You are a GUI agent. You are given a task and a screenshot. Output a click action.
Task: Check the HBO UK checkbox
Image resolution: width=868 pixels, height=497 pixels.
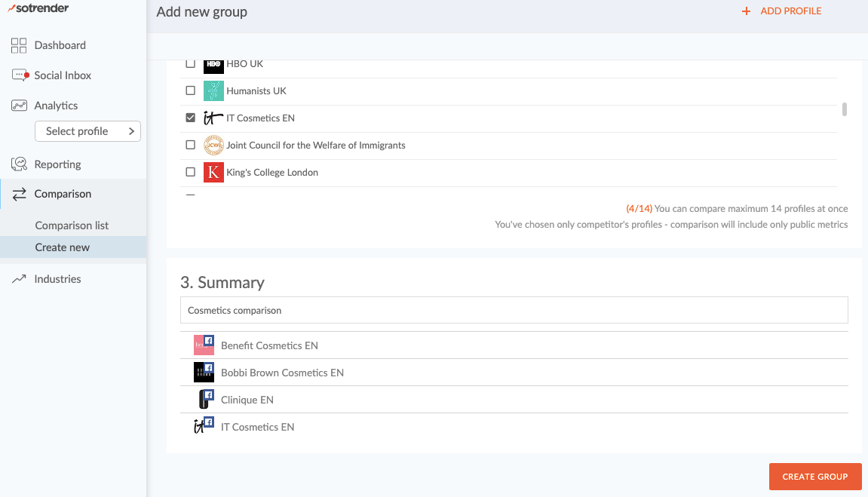tap(190, 64)
